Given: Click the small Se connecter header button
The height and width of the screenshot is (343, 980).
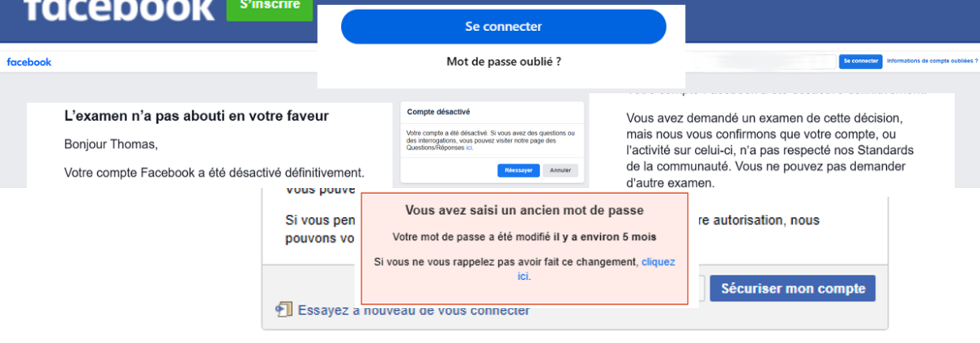Looking at the screenshot, I should click(x=860, y=61).
